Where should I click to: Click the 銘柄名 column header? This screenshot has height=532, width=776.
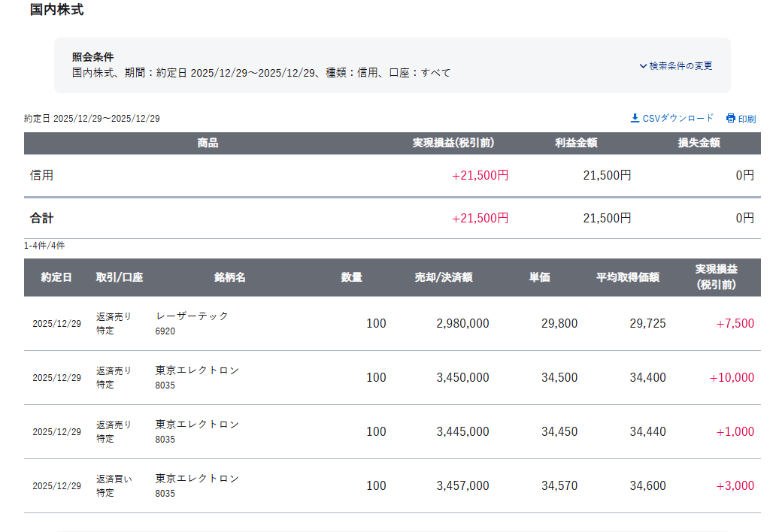(229, 277)
